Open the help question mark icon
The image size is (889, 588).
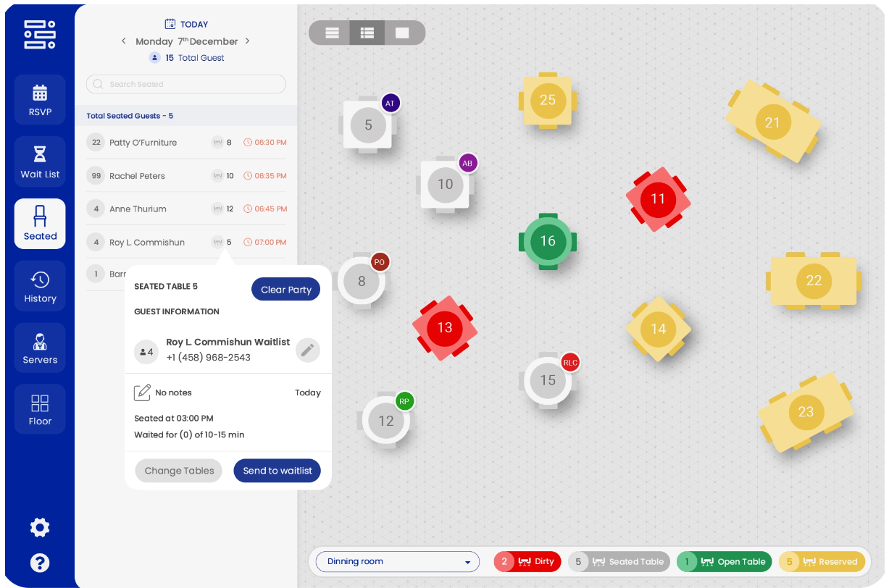[40, 563]
